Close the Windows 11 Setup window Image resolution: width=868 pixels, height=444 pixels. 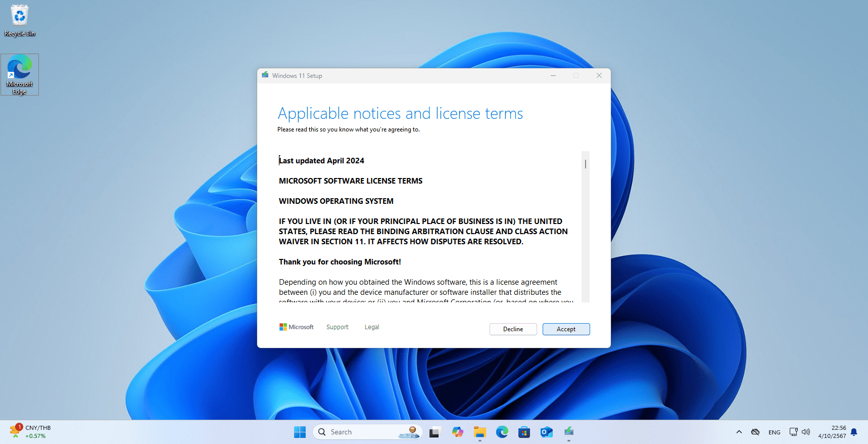coord(599,75)
